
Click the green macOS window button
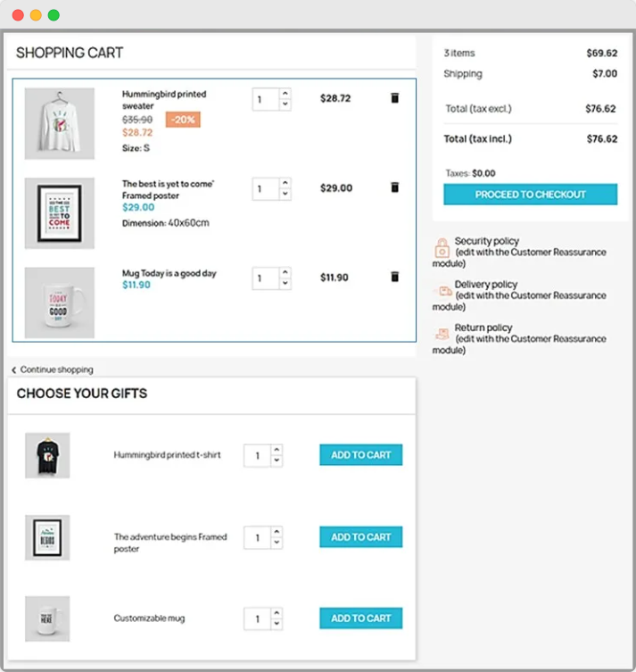pos(54,15)
